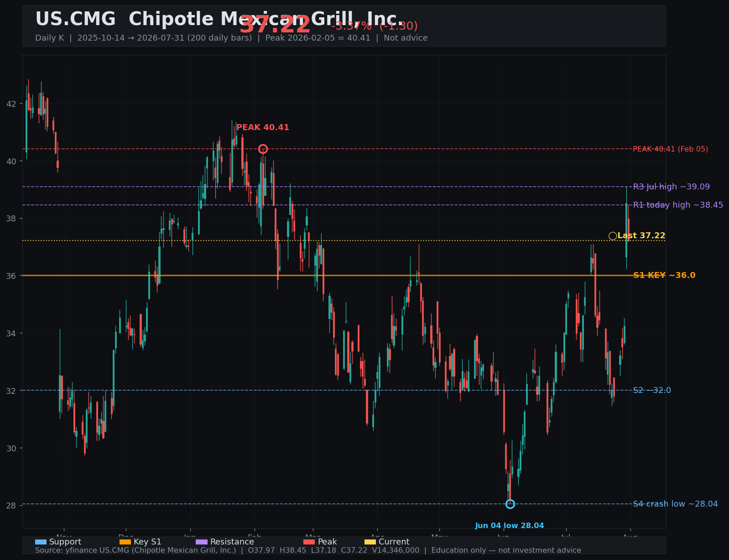
Task: Select the 'S2 ~32.0' support label
Action: (x=652, y=390)
